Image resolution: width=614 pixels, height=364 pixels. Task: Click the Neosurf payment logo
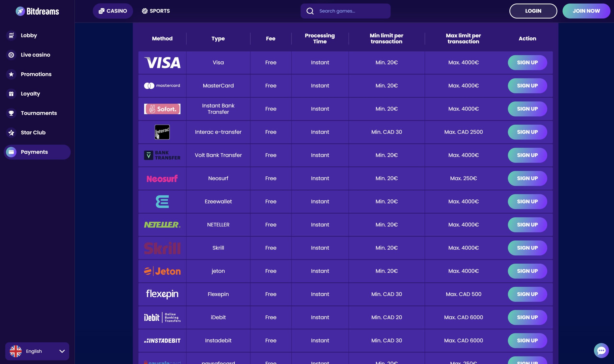pyautogui.click(x=162, y=178)
